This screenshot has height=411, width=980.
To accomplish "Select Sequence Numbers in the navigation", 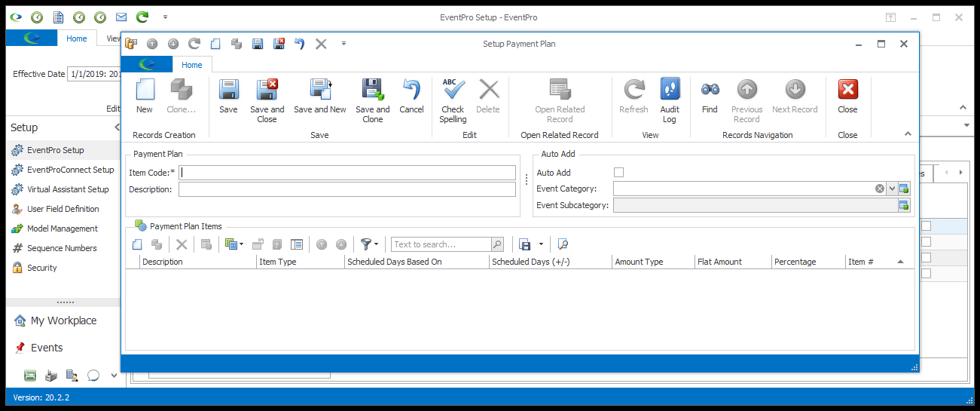I will [x=64, y=248].
